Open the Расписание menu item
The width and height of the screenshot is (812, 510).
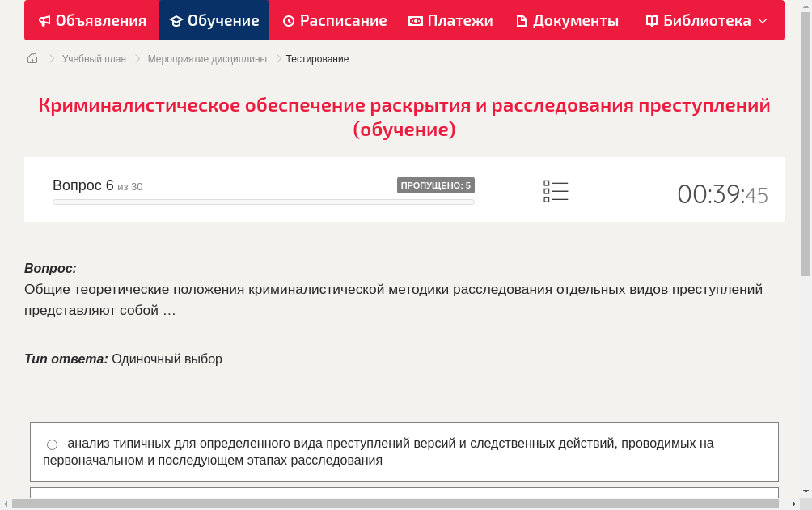coord(334,20)
